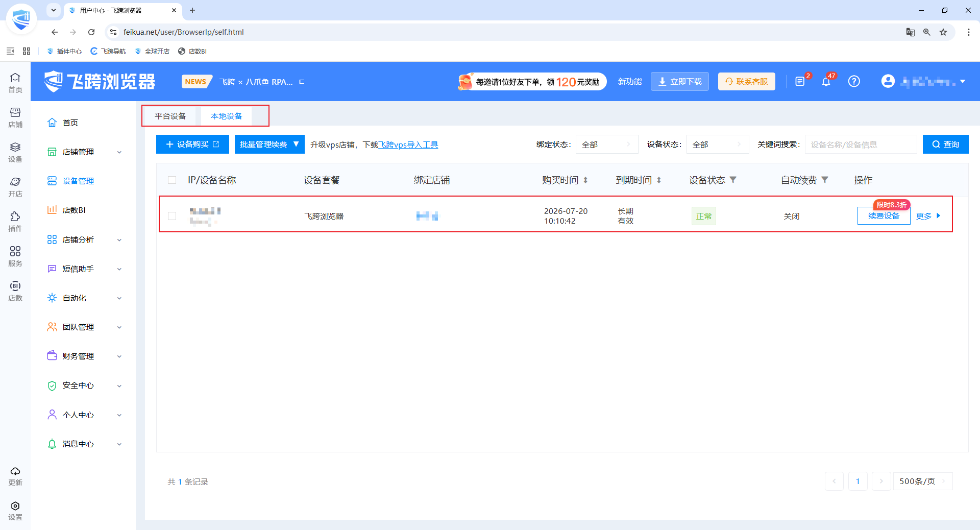Expand the 店铺分析 sidebar menu
The width and height of the screenshot is (980, 530).
coord(85,239)
